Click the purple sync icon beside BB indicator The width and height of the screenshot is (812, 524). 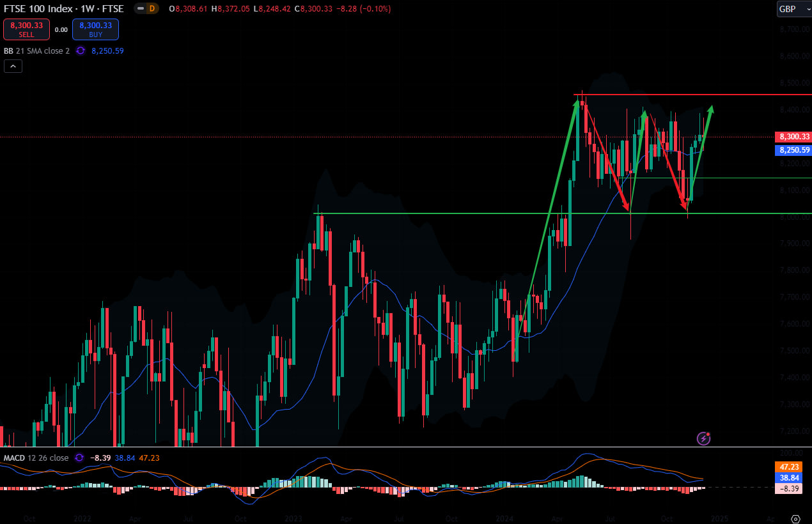[x=81, y=50]
